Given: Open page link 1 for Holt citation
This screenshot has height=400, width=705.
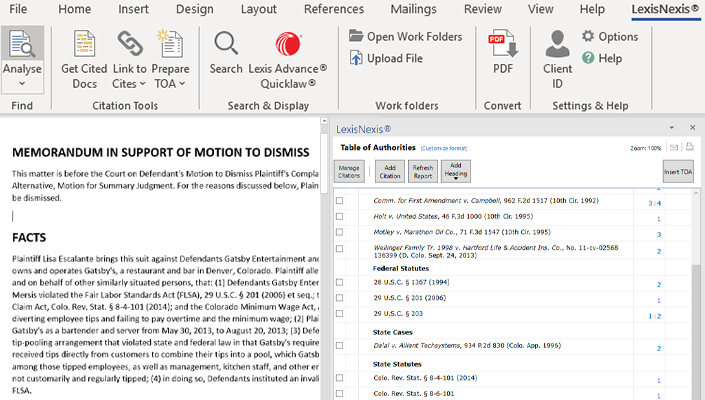Looking at the screenshot, I should 659,219.
